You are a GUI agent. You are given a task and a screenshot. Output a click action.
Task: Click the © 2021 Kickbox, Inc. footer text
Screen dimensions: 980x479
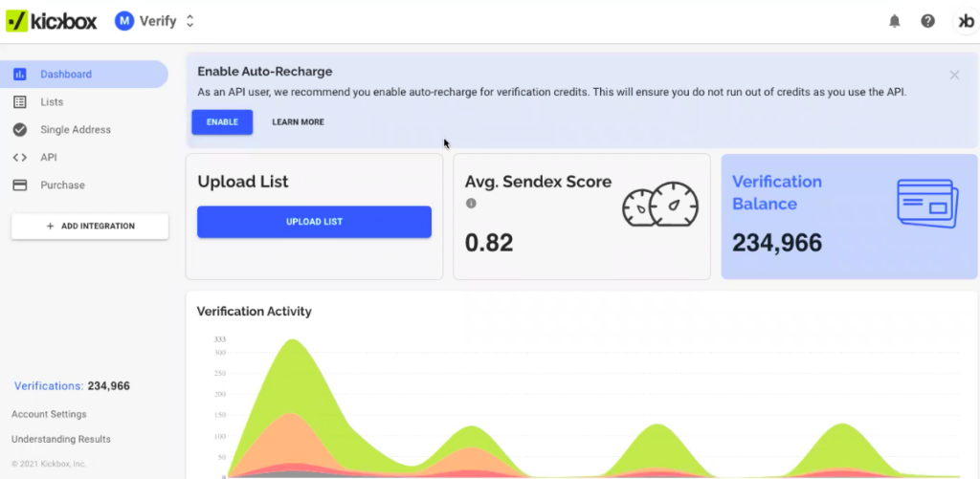click(x=49, y=464)
